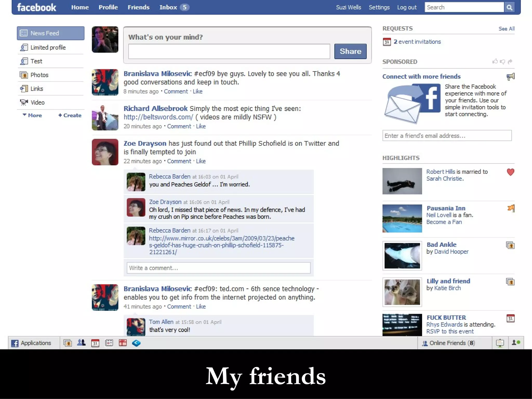
Task: Open Photos app icon in bottom bar
Action: point(68,343)
